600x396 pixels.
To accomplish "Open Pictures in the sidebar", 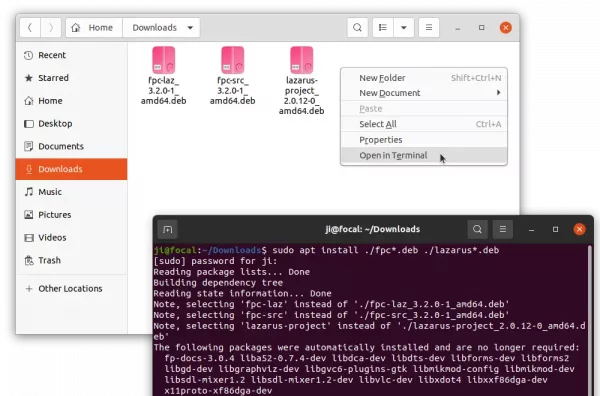I will [x=72, y=215].
